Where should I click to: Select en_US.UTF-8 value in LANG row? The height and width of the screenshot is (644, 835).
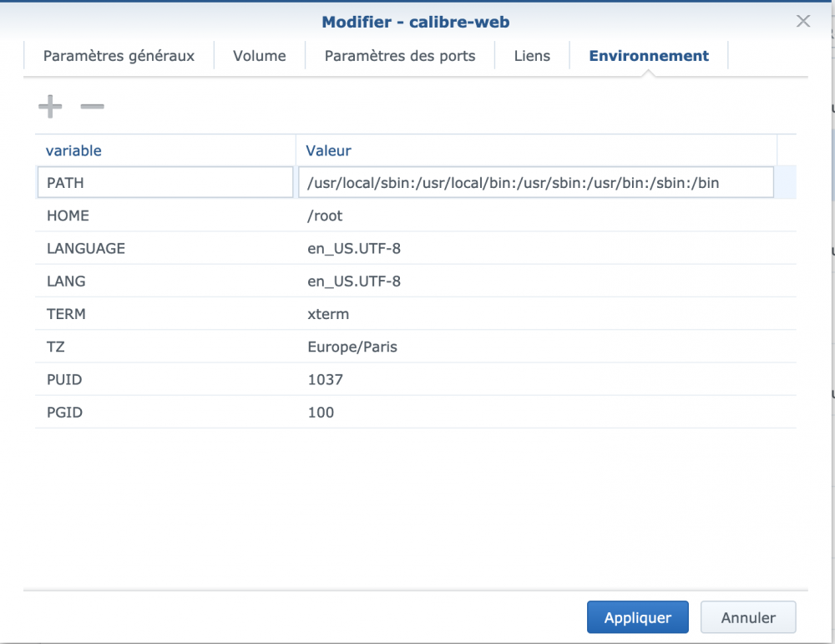pos(354,281)
